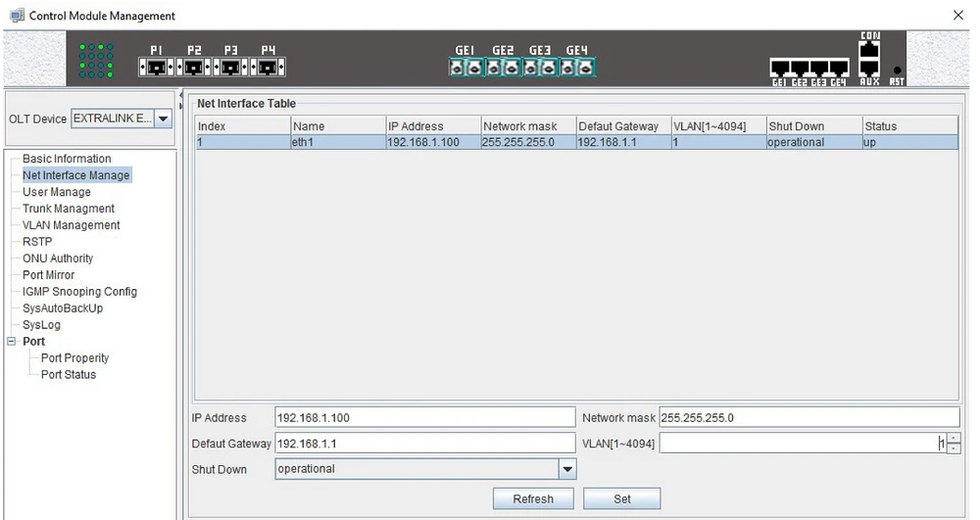Click the teal GE1 optical port icon
Screen dimensions: 980x520
click(x=465, y=68)
